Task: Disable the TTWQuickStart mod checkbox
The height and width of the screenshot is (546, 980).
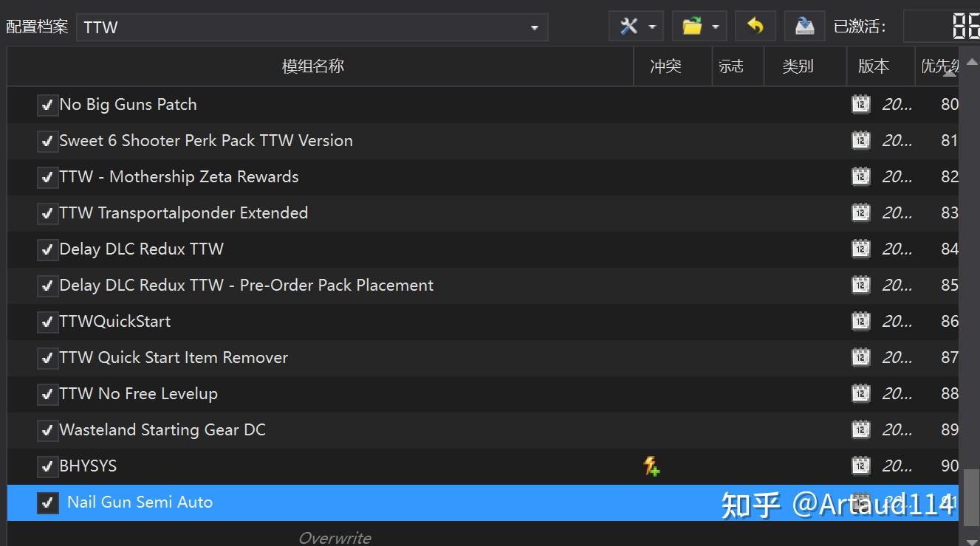Action: coord(47,321)
